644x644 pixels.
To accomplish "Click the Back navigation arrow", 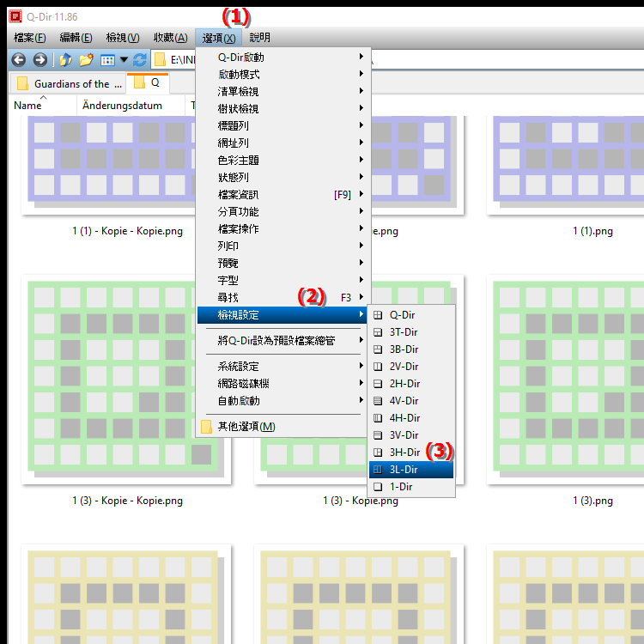I will pos(18,60).
